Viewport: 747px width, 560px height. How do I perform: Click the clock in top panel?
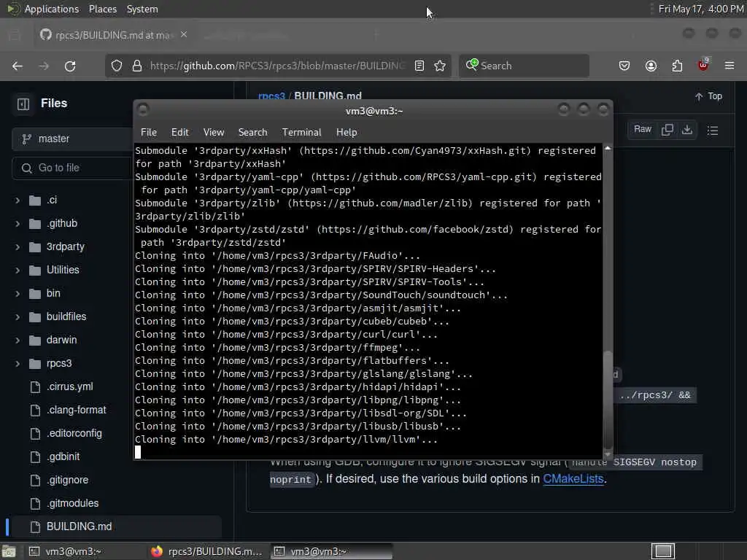(x=700, y=9)
